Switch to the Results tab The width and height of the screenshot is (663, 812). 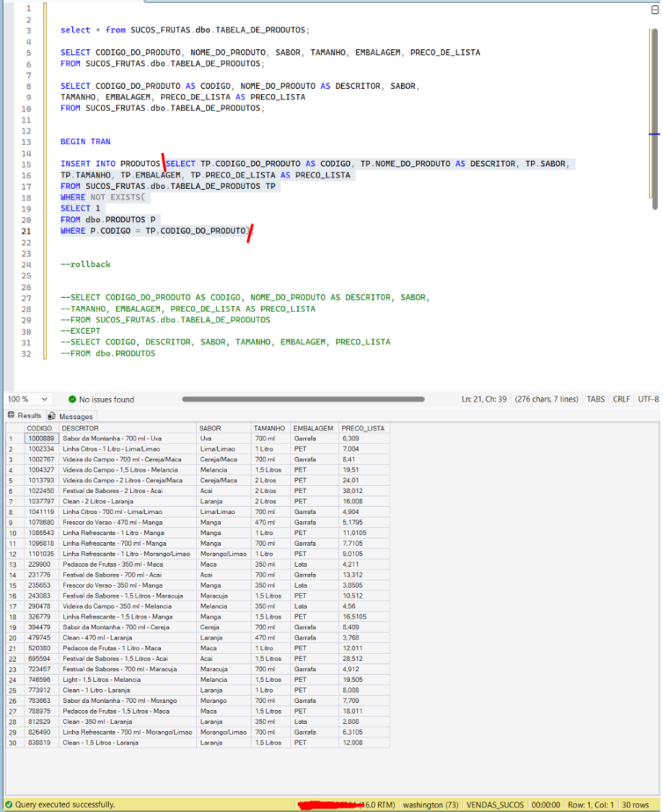tap(24, 416)
